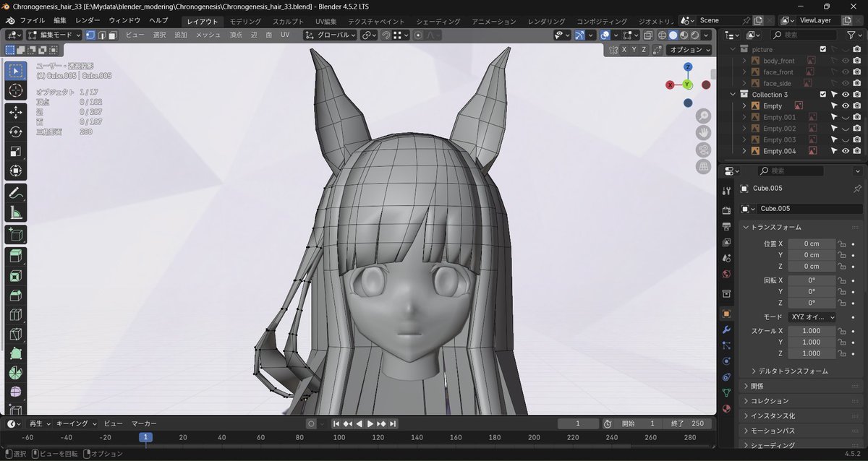Viewport: 868px width, 461px height.
Task: Open the Options dropdown in viewport
Action: [689, 50]
